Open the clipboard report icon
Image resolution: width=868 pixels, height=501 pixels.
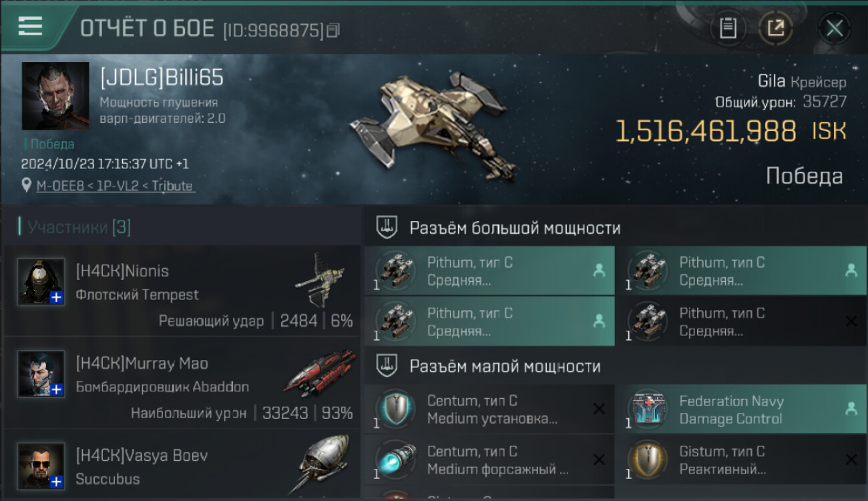[728, 28]
